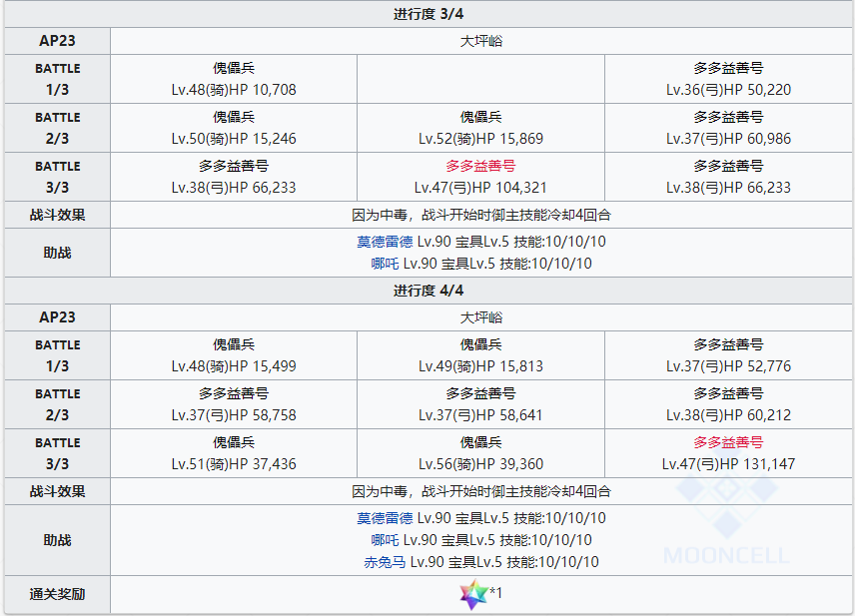855x616 pixels.
Task: Select the 进行度 4/4 header
Action: pos(428,291)
